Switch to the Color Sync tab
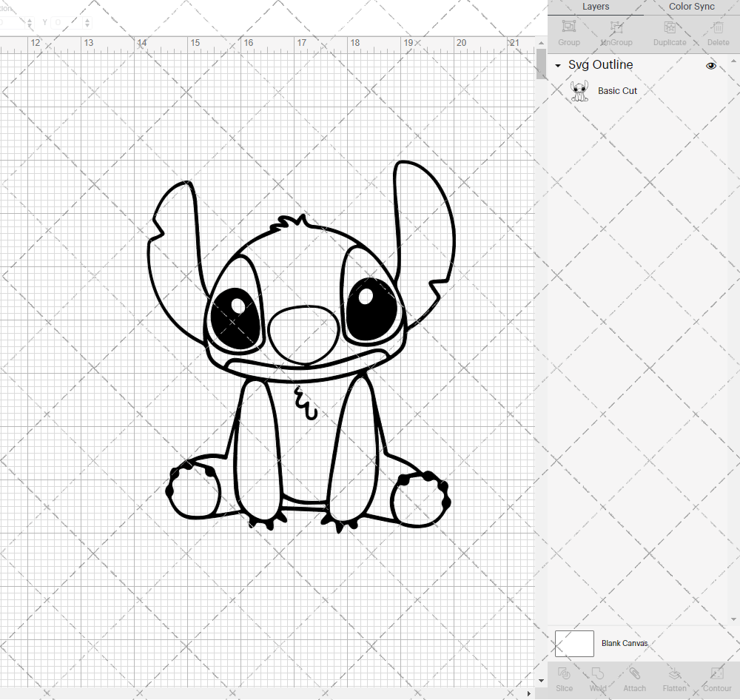Image resolution: width=740 pixels, height=700 pixels. click(x=691, y=7)
